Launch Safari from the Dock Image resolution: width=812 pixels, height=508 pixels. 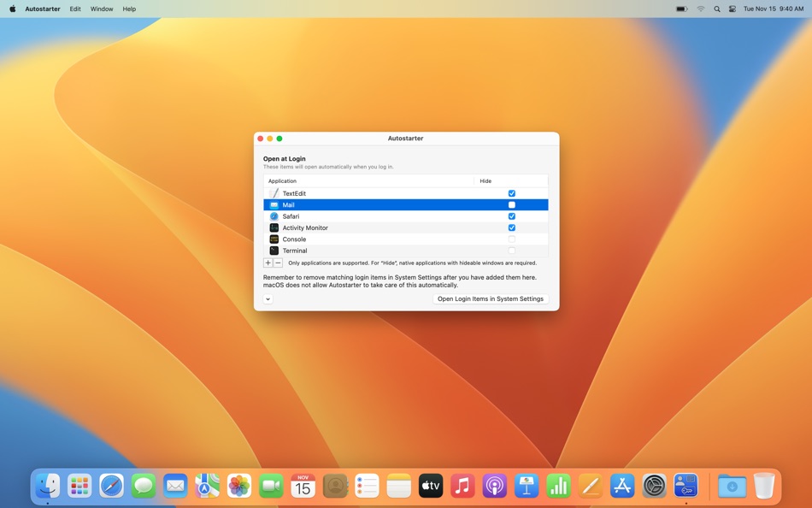click(x=111, y=487)
